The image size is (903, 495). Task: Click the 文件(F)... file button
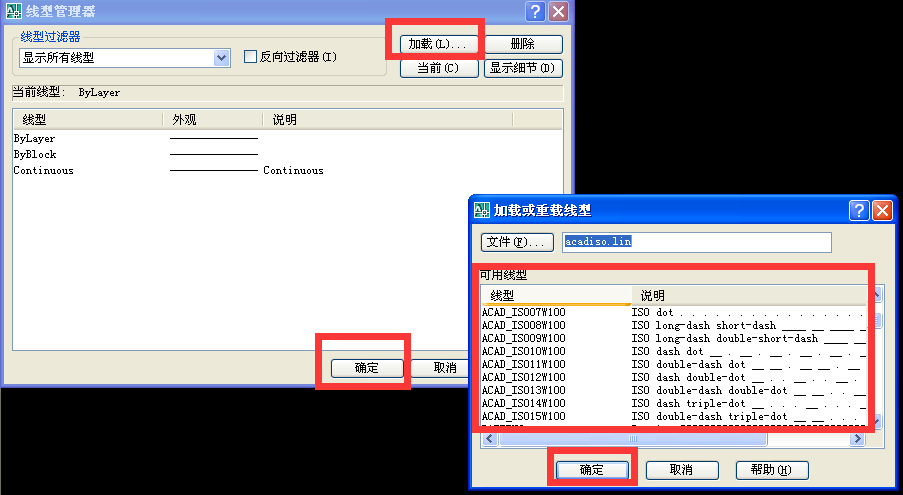pyautogui.click(x=517, y=242)
